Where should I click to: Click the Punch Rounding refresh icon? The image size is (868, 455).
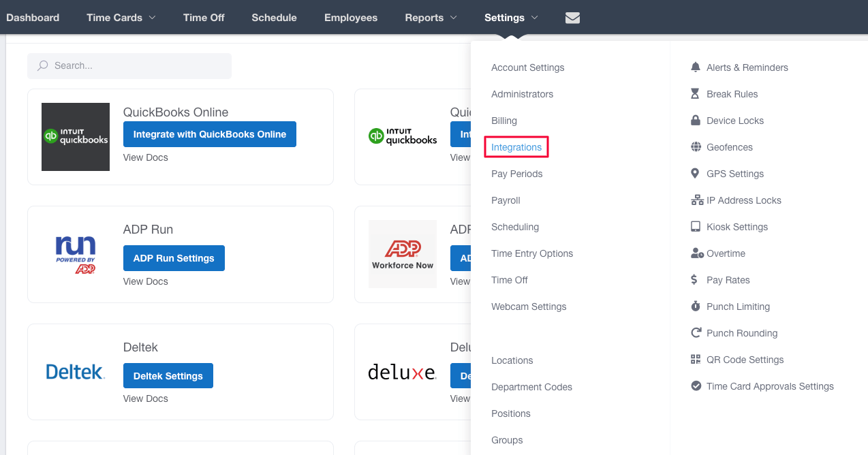[x=695, y=332]
